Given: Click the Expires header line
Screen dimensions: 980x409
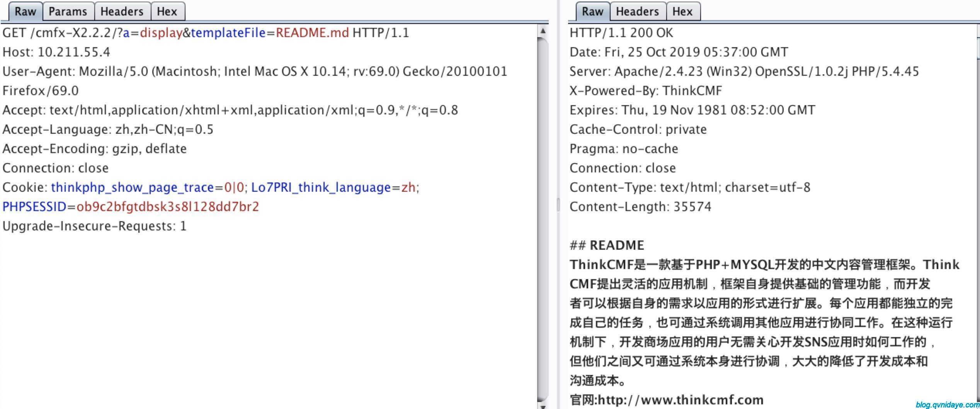Looking at the screenshot, I should (692, 110).
